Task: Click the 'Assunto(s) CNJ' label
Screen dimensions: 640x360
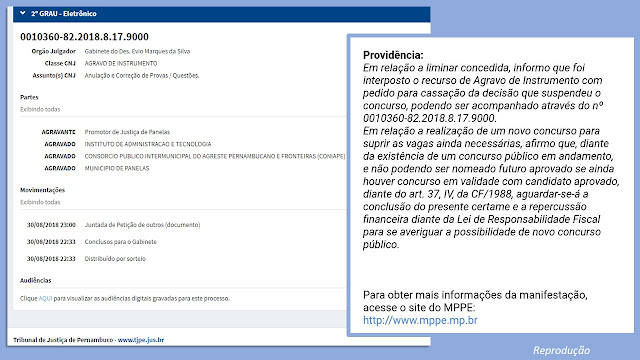Action: tap(54, 76)
